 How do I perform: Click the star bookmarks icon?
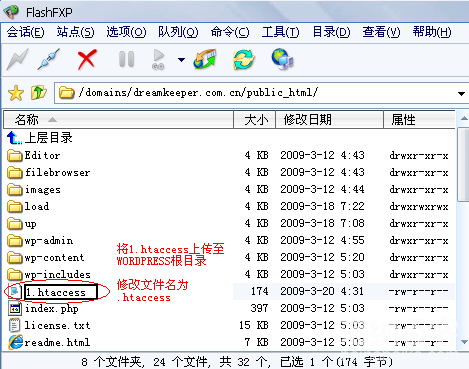point(16,93)
